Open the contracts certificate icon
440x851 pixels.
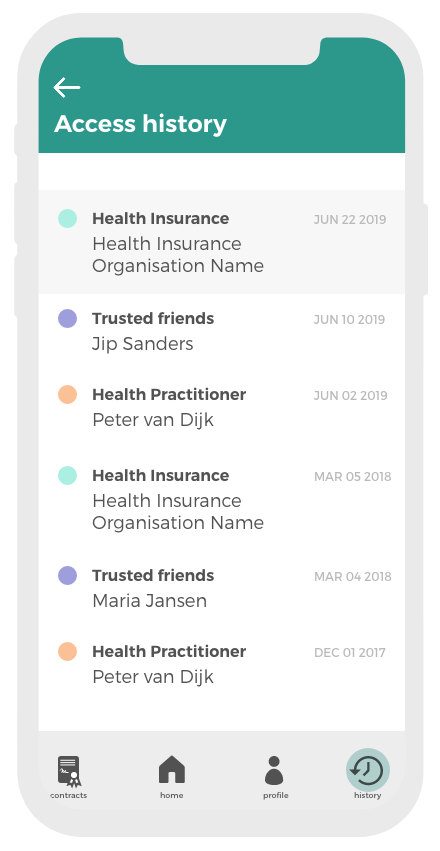pyautogui.click(x=69, y=771)
